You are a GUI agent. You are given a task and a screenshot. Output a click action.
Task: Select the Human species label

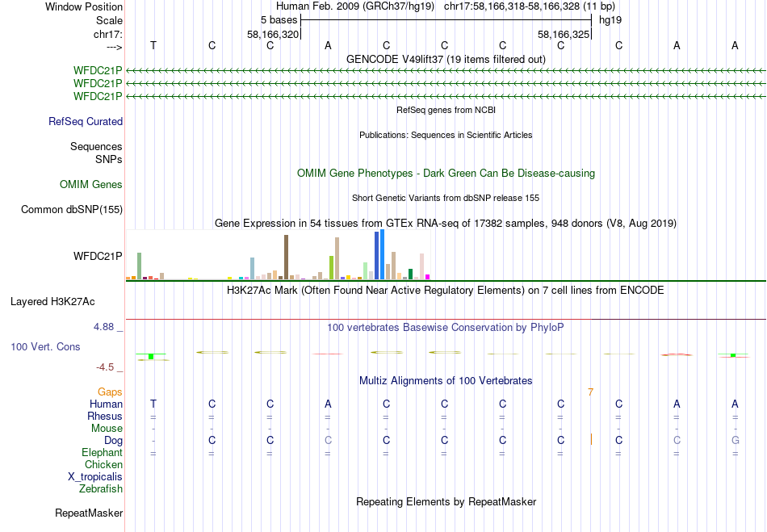click(106, 404)
